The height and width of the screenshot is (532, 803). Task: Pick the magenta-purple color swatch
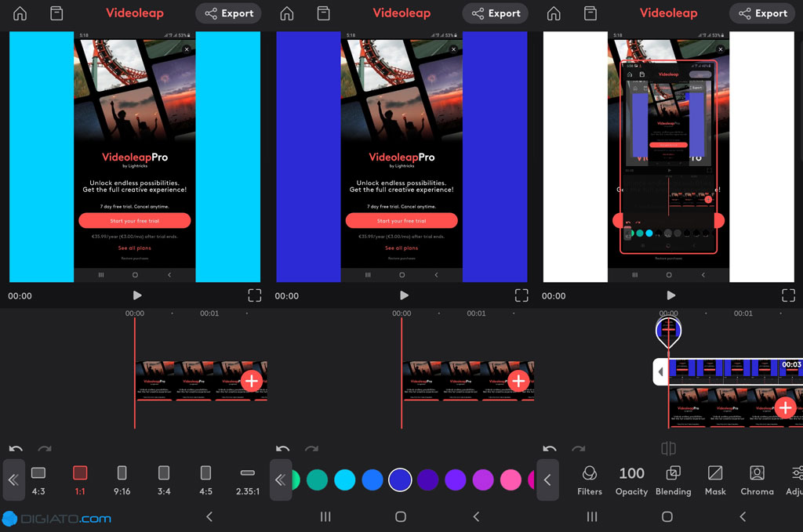click(483, 480)
